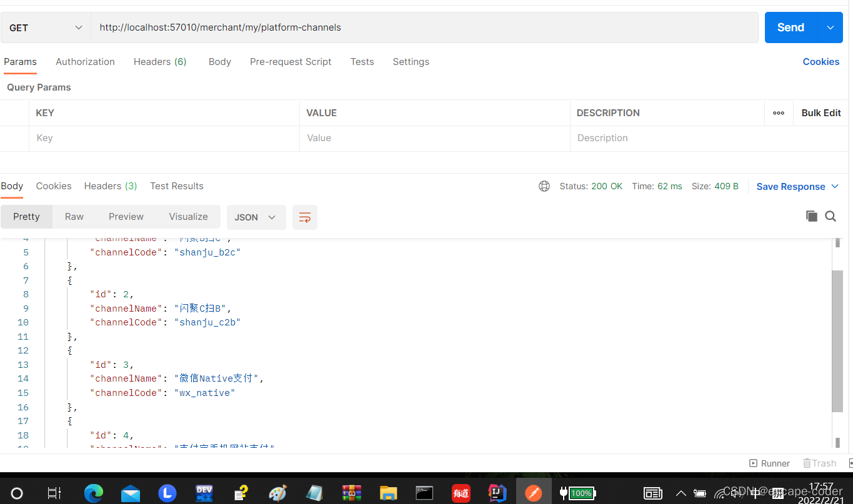Open the notepad app in taskbar
Image resolution: width=853 pixels, height=504 pixels.
pyautogui.click(x=314, y=493)
